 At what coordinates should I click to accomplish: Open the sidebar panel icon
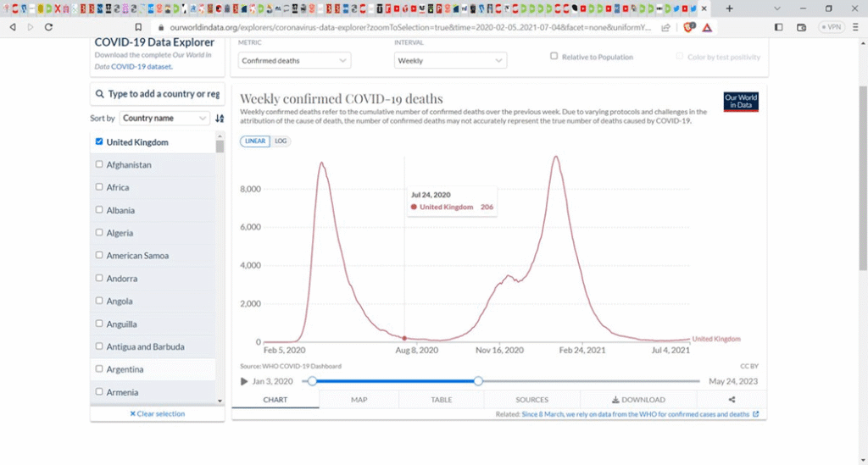pyautogui.click(x=778, y=27)
